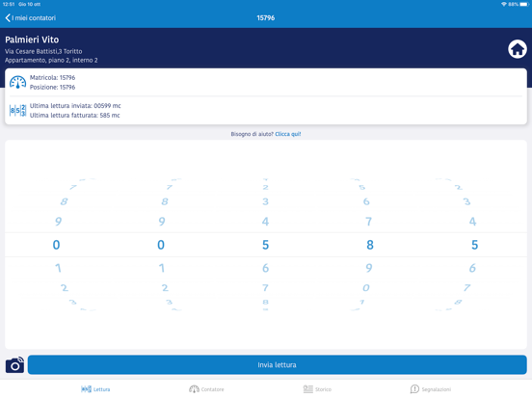Select digit 4 in the third wheel
This screenshot has height=399, width=532.
[265, 222]
